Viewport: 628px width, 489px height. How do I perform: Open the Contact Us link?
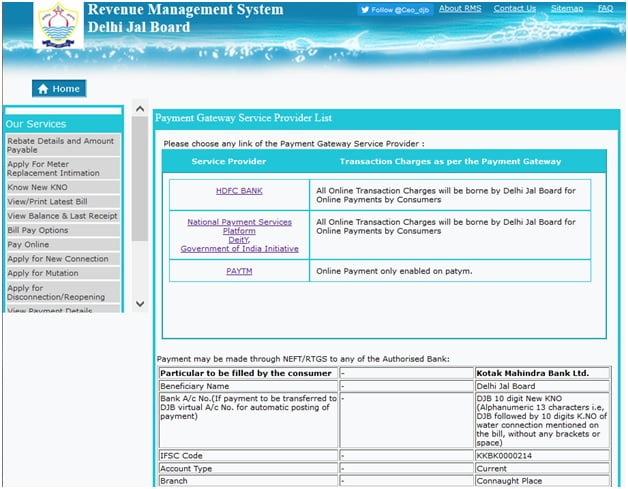click(515, 8)
